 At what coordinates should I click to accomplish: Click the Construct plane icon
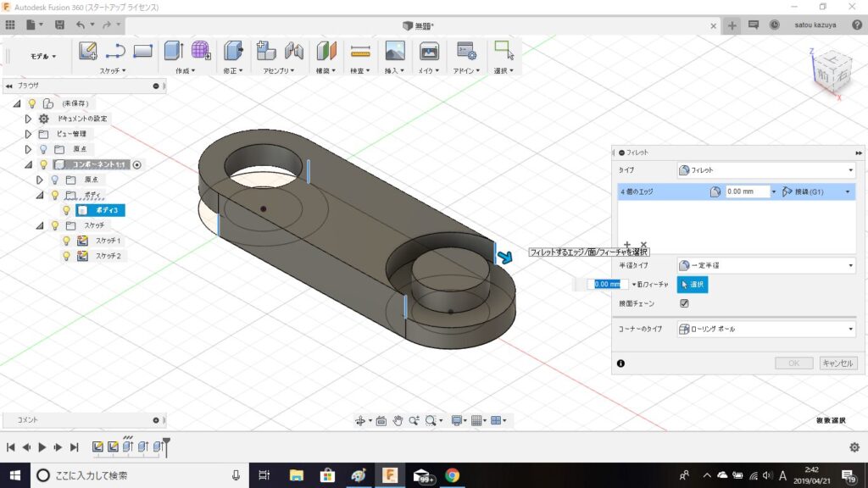(326, 51)
